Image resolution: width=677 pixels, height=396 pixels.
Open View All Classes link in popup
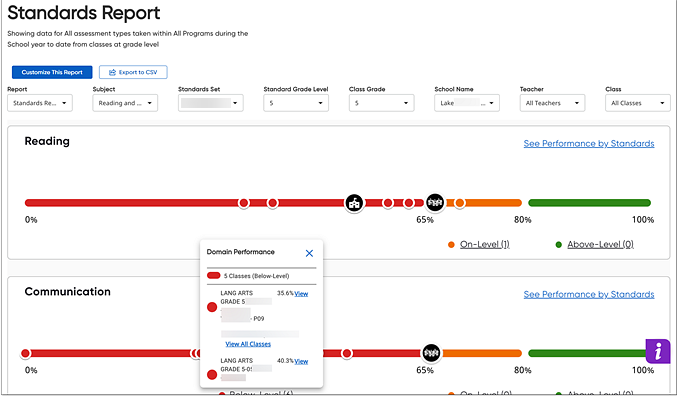coord(248,344)
